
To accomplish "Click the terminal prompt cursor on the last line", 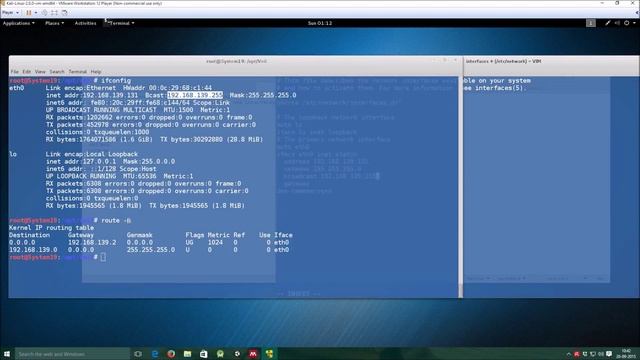I will click(x=103, y=257).
